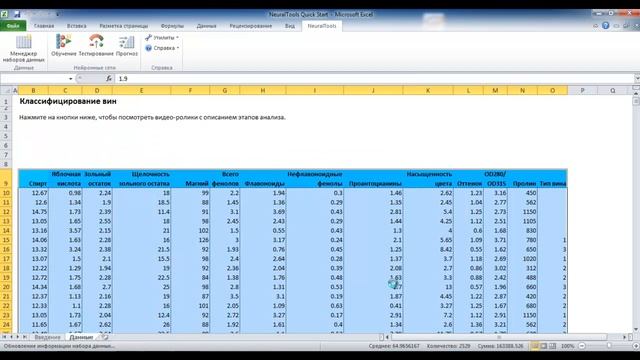Select the NeuralTools ribbon tab
This screenshot has width=640, height=360.
322,26
